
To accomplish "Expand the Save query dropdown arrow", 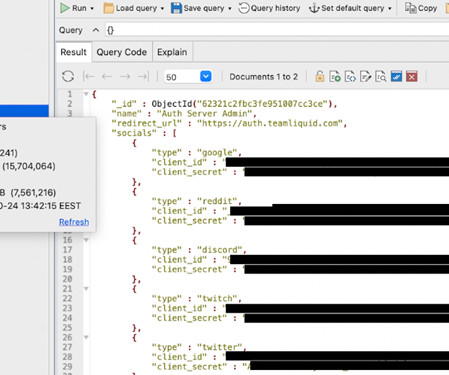I will click(x=230, y=8).
